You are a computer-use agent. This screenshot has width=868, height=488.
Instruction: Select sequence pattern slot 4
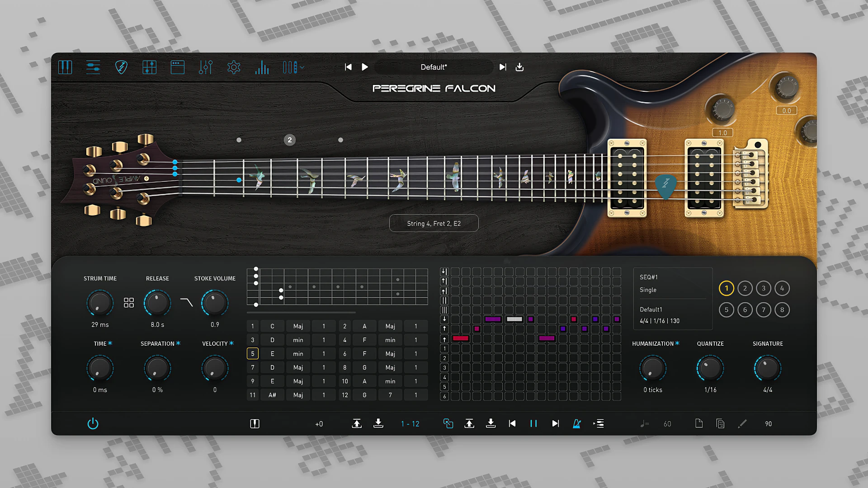(782, 288)
